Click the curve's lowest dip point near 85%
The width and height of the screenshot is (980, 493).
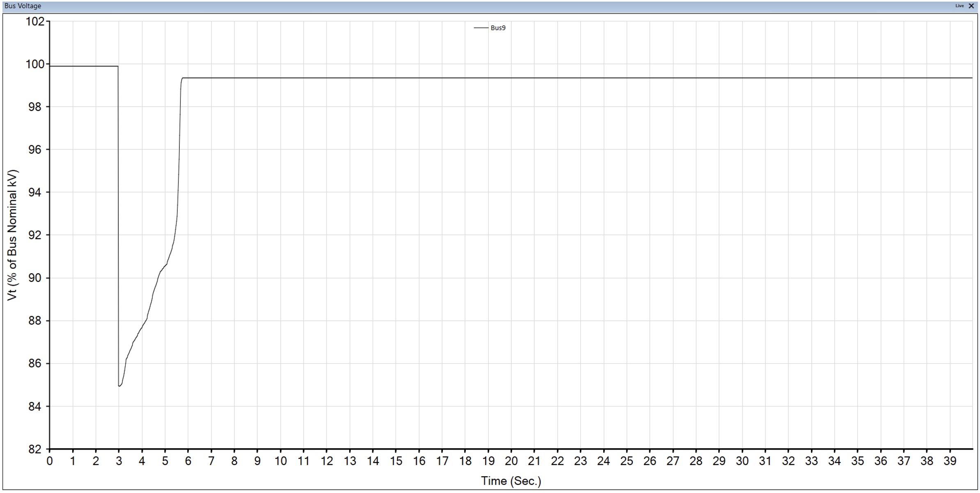tap(119, 386)
